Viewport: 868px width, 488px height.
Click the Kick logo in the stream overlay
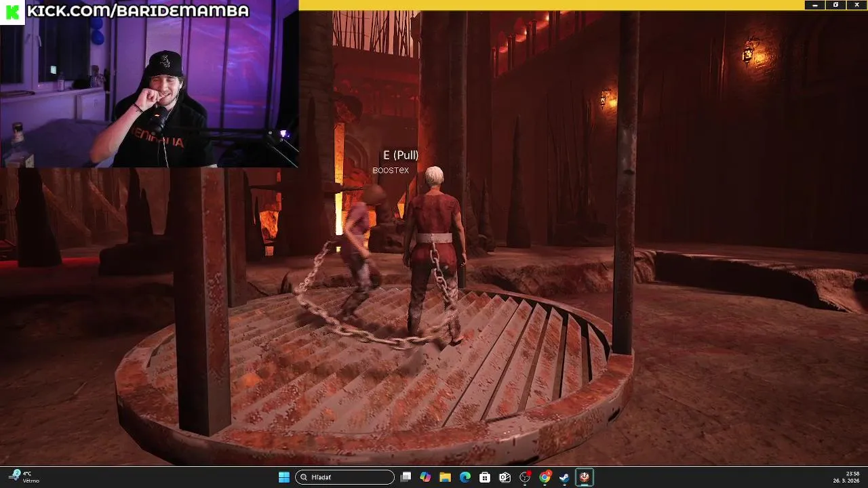[x=12, y=12]
